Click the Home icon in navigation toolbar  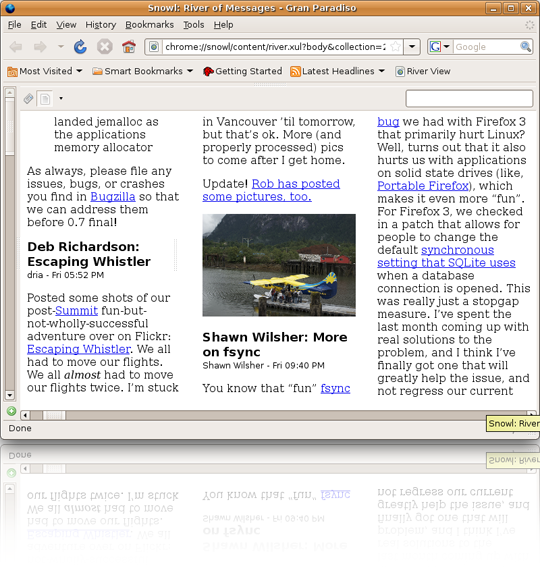[x=128, y=47]
